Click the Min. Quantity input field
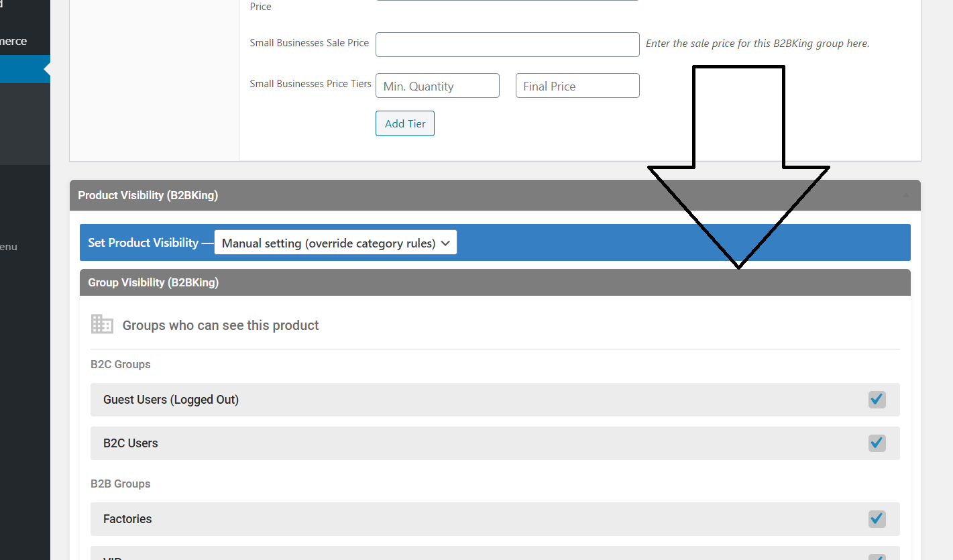This screenshot has width=953, height=560. 437,86
